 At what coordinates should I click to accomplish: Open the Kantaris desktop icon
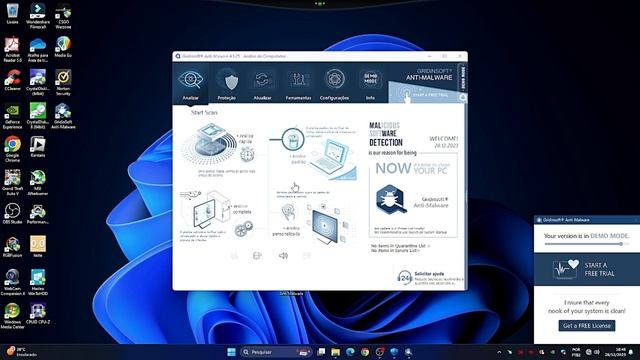tap(38, 147)
